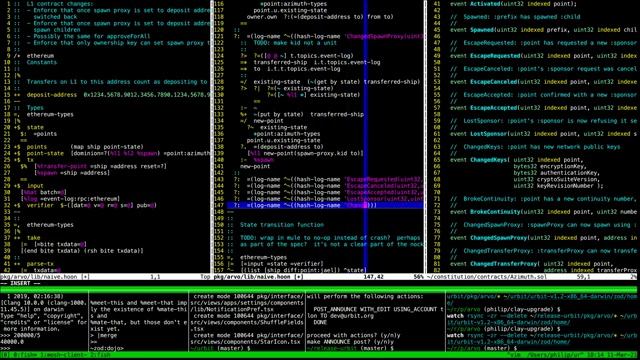Image resolution: width=640 pixels, height=360 pixels.
Task: Click 'src/views/components/StarIcon.tsx' in the git output
Action: [x=245, y=342]
